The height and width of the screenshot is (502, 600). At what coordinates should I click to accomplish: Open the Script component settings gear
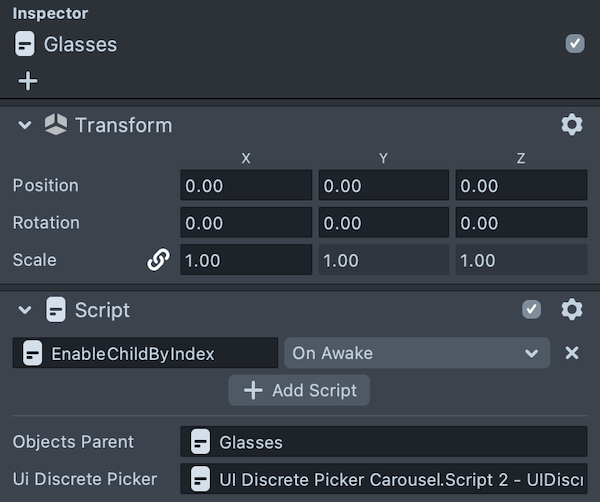point(571,310)
